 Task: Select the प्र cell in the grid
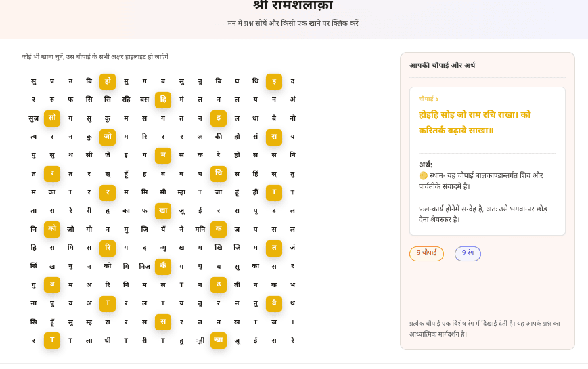pos(52,81)
